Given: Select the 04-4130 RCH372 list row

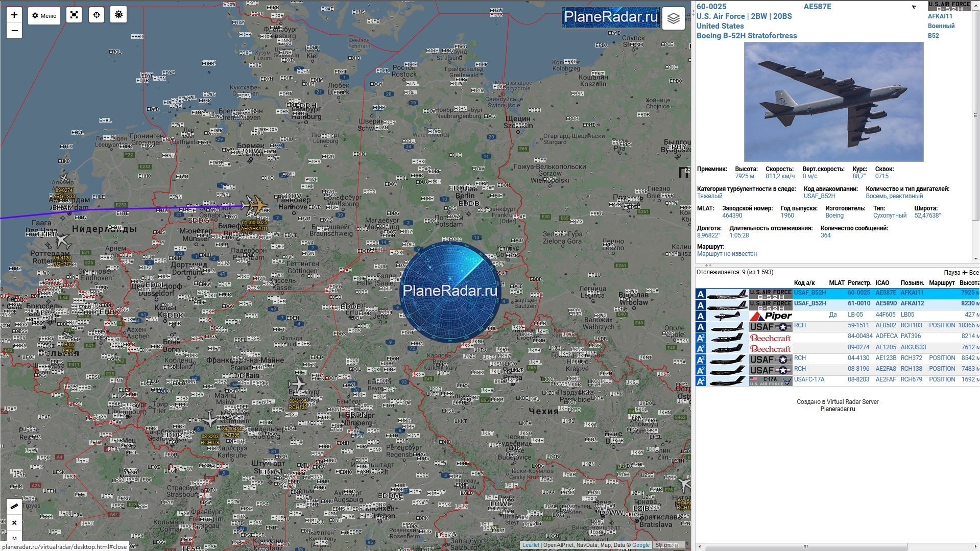Looking at the screenshot, I should [x=837, y=358].
